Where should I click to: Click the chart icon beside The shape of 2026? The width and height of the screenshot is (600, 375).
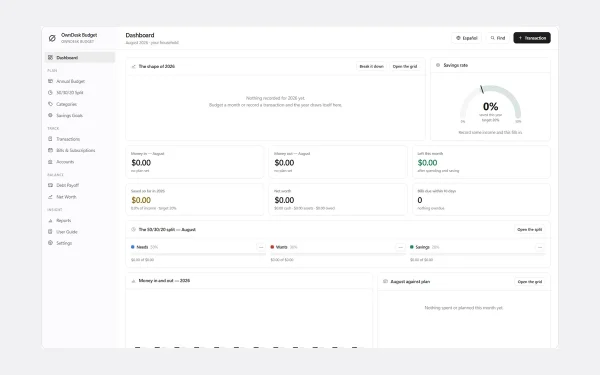pos(134,67)
